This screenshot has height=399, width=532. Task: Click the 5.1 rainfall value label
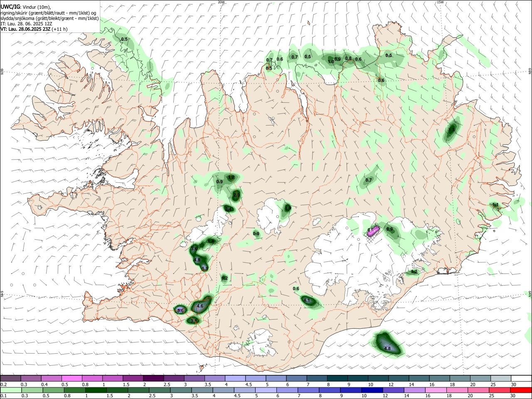204,269
